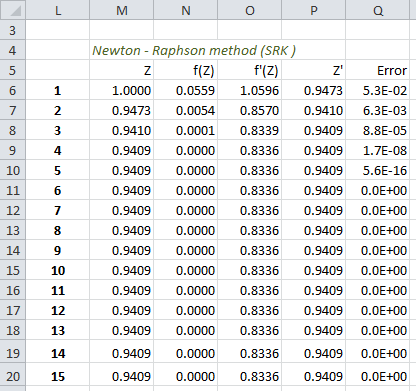Select cell with value 1.0000
Image resolution: width=416 pixels, height=391 pixels.
point(122,90)
